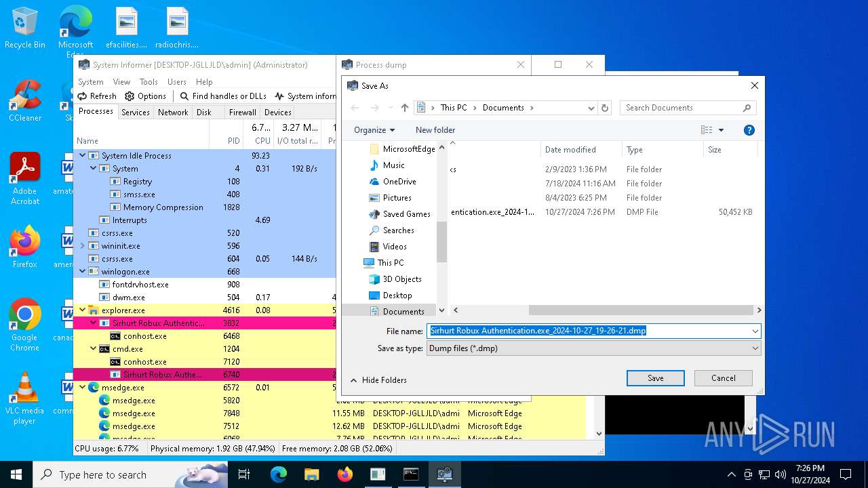Open VLC media player desktop icon
Screen dimensions: 868x488
[x=25, y=399]
